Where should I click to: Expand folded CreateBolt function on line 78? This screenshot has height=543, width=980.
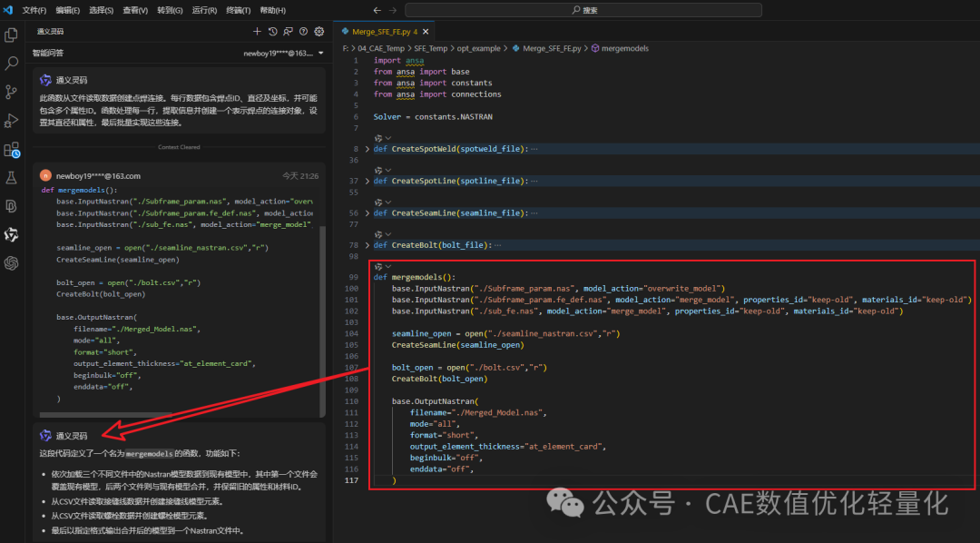pos(367,245)
